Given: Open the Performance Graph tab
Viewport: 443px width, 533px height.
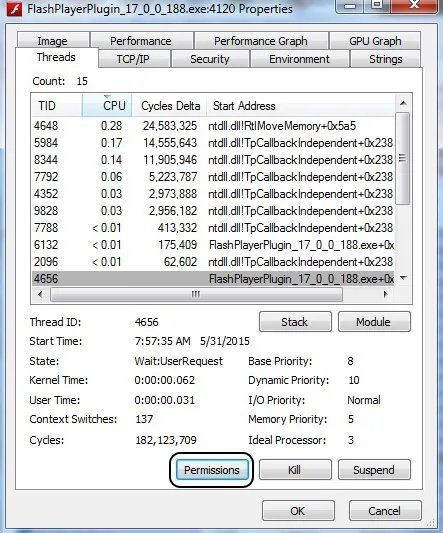Looking at the screenshot, I should [261, 41].
